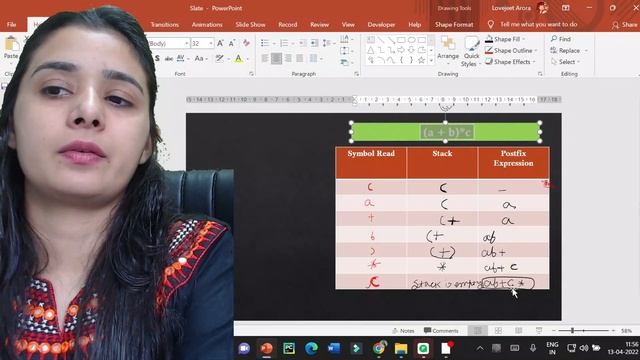Toggle the Notes pane in status bar
This screenshot has width=640, height=360.
403,331
